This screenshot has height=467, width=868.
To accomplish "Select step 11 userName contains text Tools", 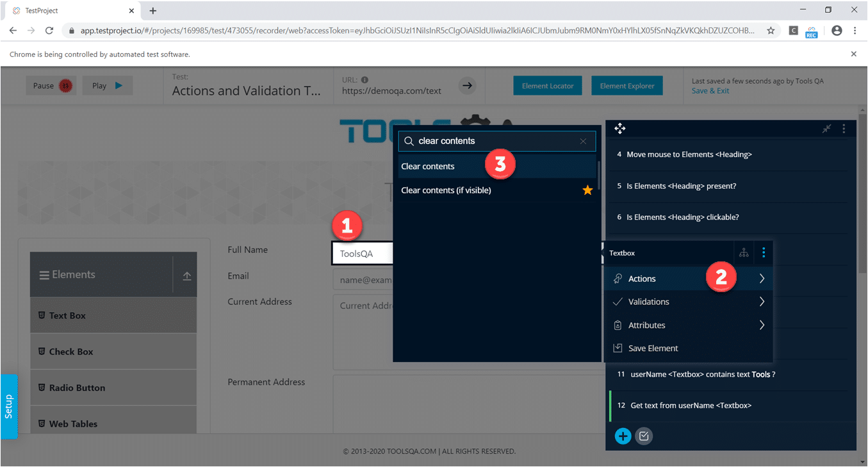I will coord(727,374).
